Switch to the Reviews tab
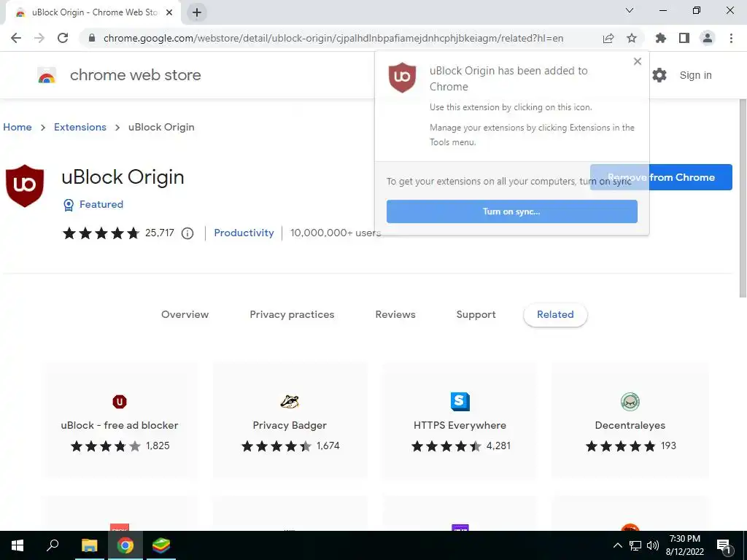Screen dimensions: 747x560 [x=395, y=314]
